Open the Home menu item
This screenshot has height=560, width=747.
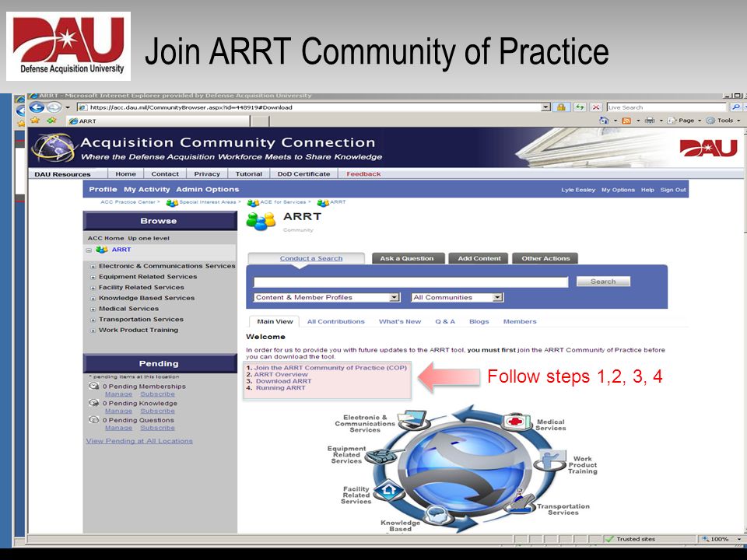click(x=126, y=173)
